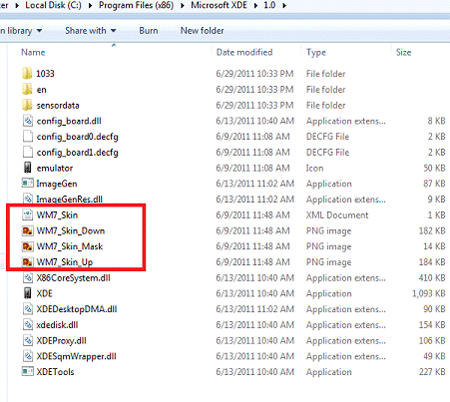Click the 410 KB size value

pos(432,278)
